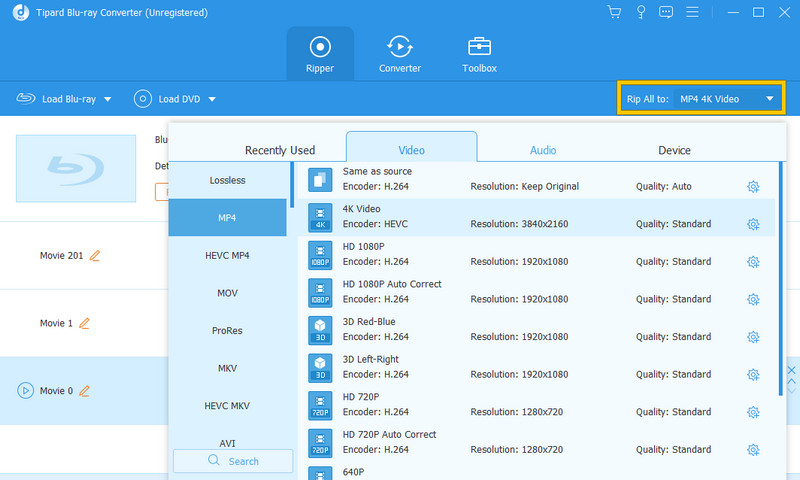The width and height of the screenshot is (800, 480).
Task: Select the 4K Video preset icon
Action: point(320,217)
